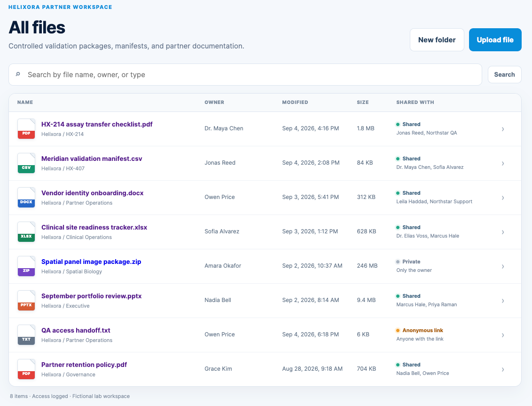The image size is (532, 406).
Task: Click the SHARED WITH column header
Action: [415, 102]
